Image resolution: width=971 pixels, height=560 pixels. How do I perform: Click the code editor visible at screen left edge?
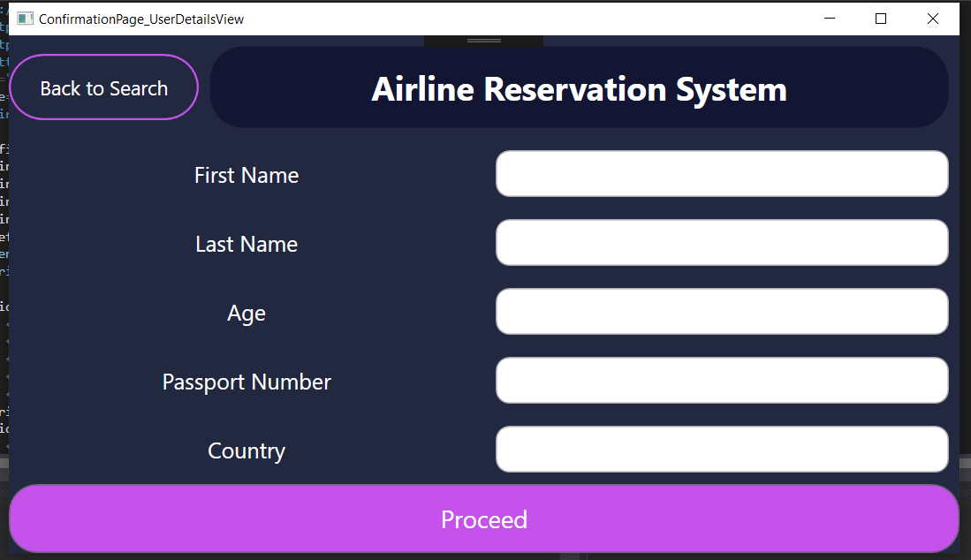click(4, 265)
